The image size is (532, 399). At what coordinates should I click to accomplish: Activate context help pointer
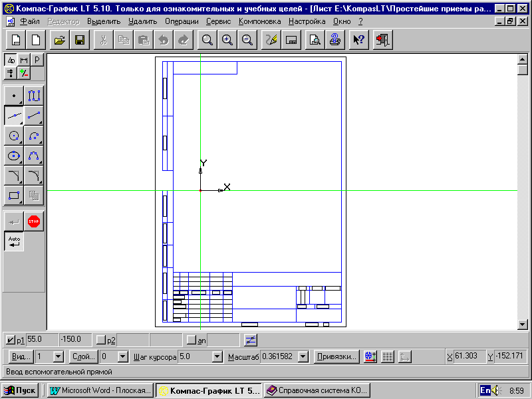(358, 40)
